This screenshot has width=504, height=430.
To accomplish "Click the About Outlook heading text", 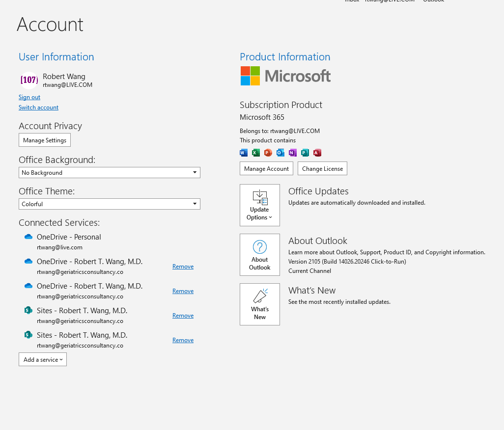I will 317,241.
